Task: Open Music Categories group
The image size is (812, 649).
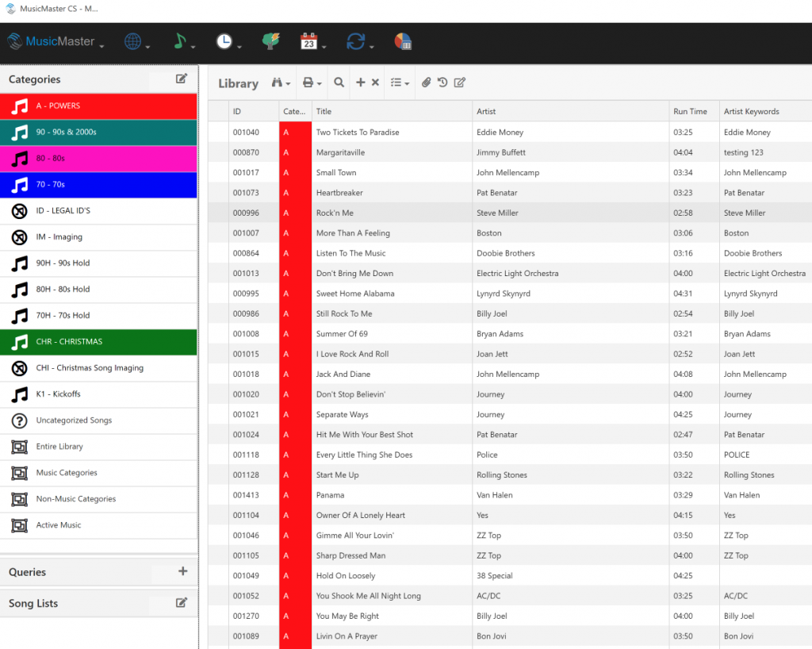Action: point(98,473)
